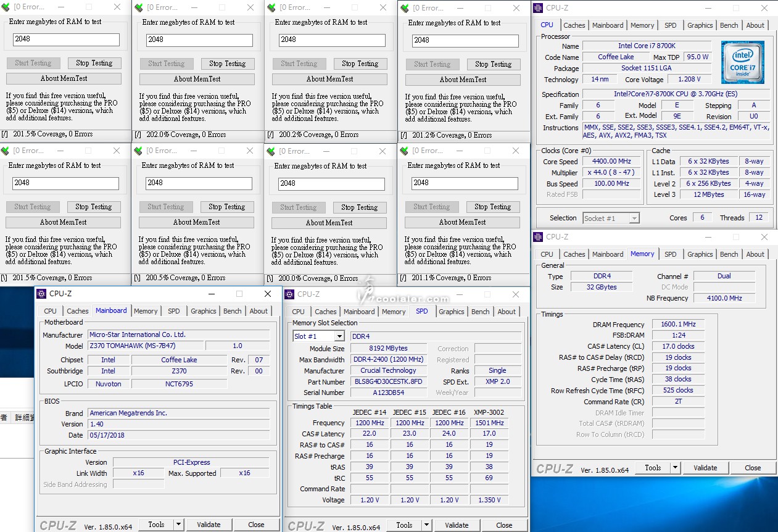
Task: Click the Level 3 cache value "12 MBytes"
Action: pos(710,195)
